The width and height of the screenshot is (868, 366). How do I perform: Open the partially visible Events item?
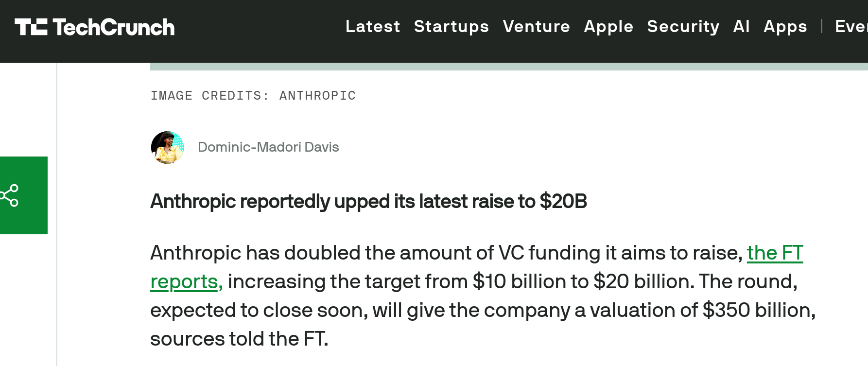click(x=851, y=26)
